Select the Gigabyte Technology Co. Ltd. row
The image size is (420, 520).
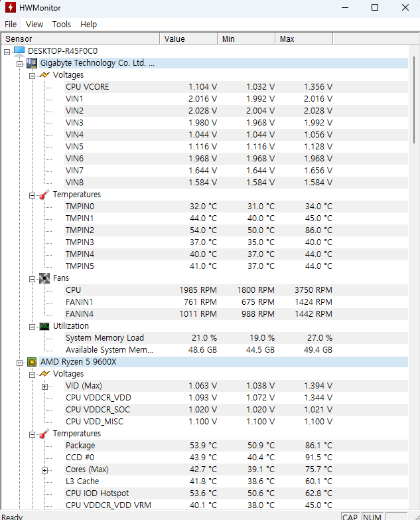click(224, 63)
